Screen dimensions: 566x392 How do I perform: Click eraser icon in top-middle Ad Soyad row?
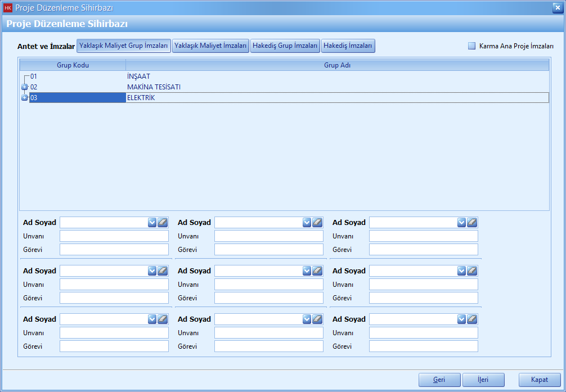(317, 223)
